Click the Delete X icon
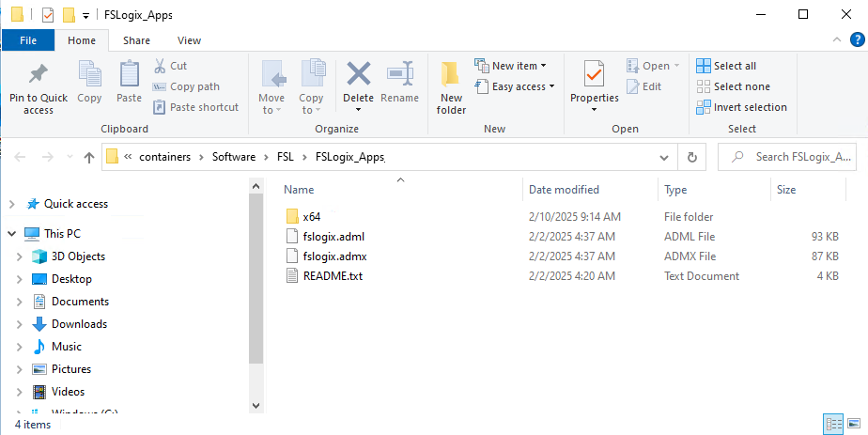 [x=358, y=73]
